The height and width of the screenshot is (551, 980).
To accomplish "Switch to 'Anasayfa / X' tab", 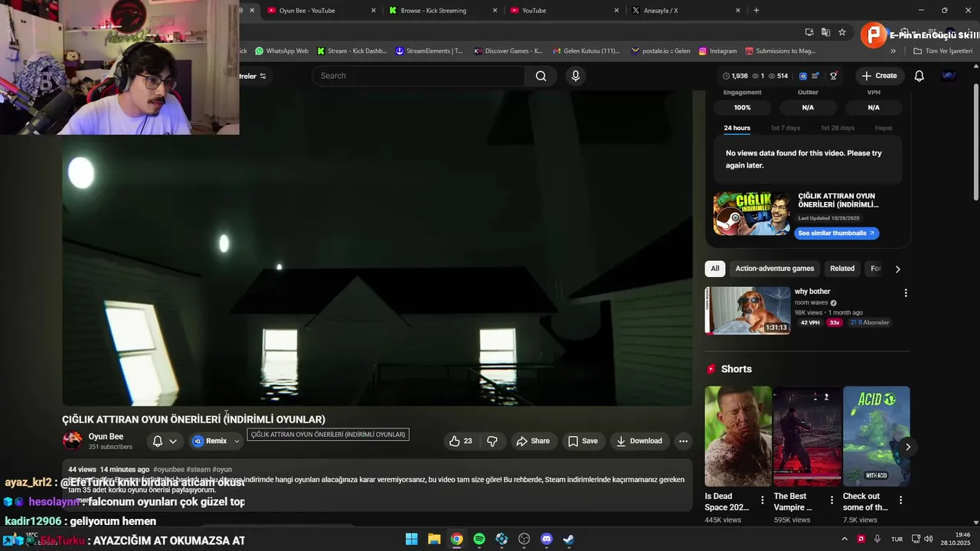I will tap(686, 11).
